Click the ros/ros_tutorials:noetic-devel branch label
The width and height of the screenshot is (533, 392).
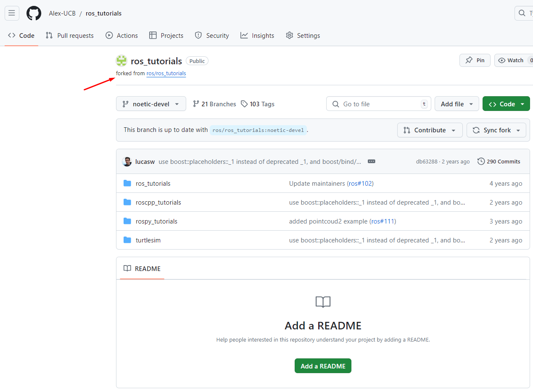click(258, 130)
